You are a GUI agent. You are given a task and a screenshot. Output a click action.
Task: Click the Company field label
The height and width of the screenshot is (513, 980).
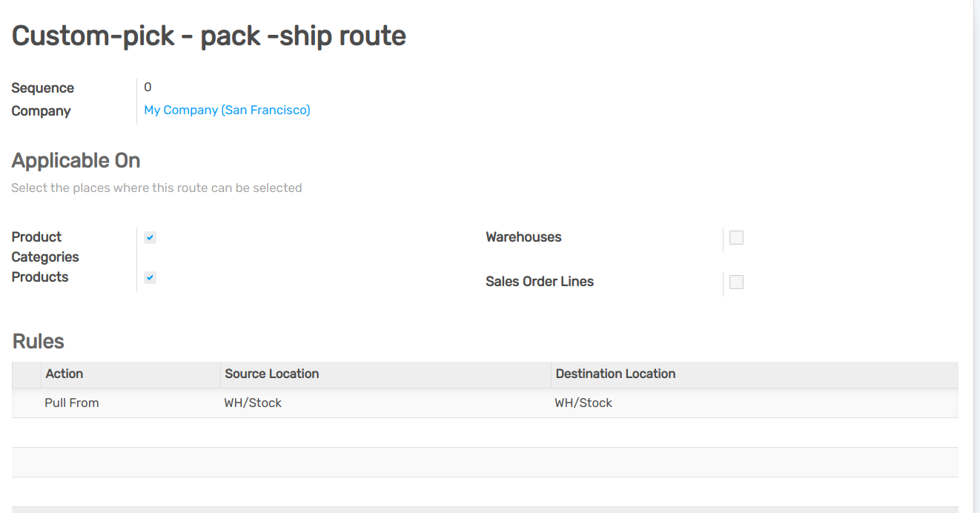coord(41,111)
